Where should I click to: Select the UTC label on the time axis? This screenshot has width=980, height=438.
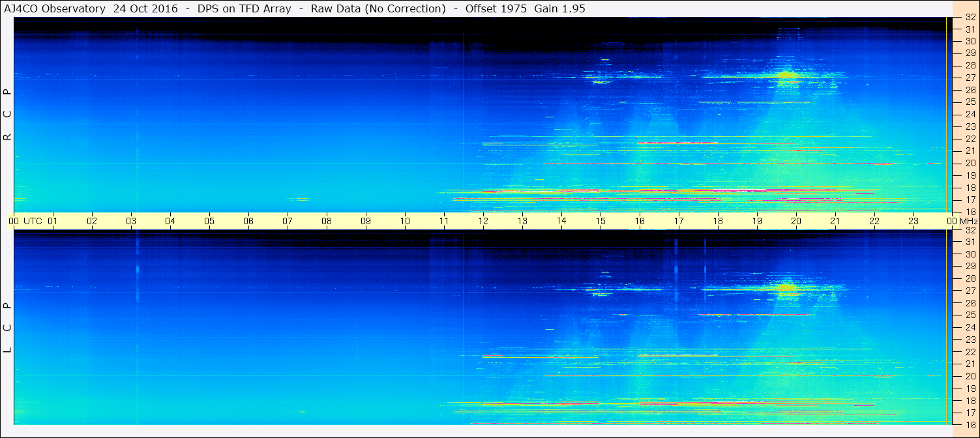[x=33, y=221]
